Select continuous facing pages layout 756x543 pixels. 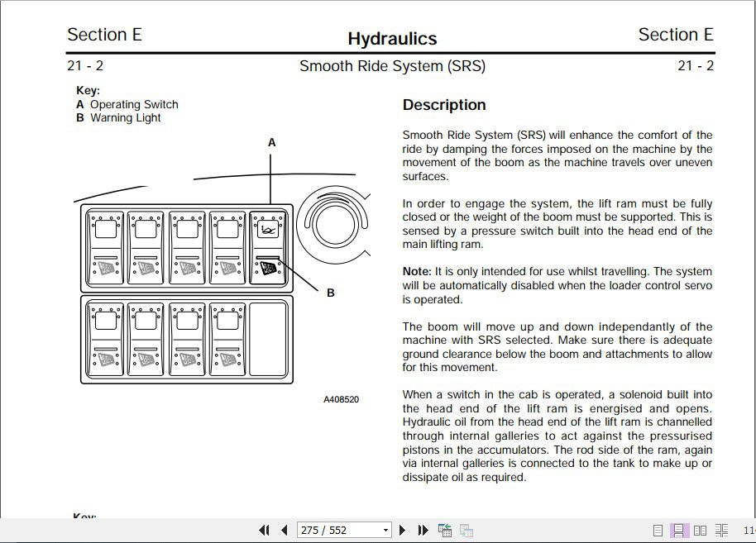pyautogui.click(x=722, y=531)
